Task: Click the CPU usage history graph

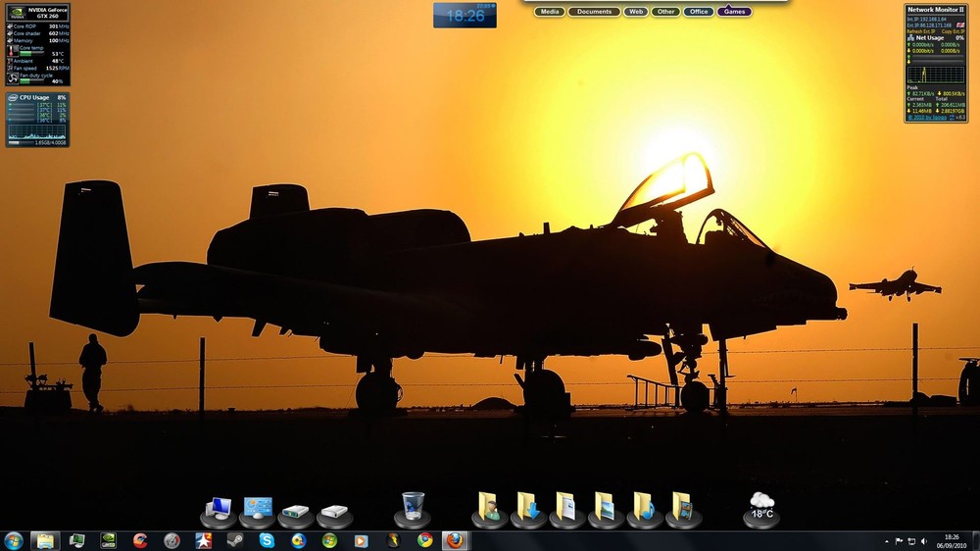Action: tap(37, 131)
